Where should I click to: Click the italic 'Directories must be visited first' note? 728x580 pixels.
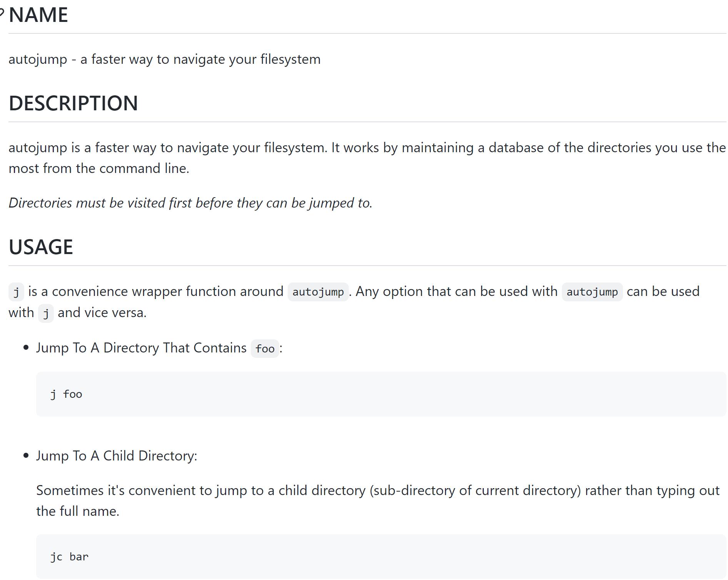pos(190,203)
